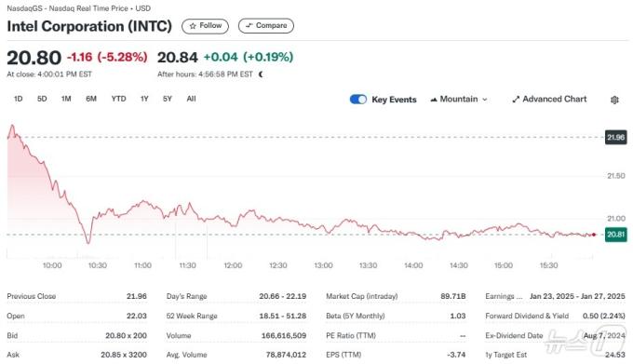Switch to the 6M range
This screenshot has width=633, height=364.
[x=91, y=99]
